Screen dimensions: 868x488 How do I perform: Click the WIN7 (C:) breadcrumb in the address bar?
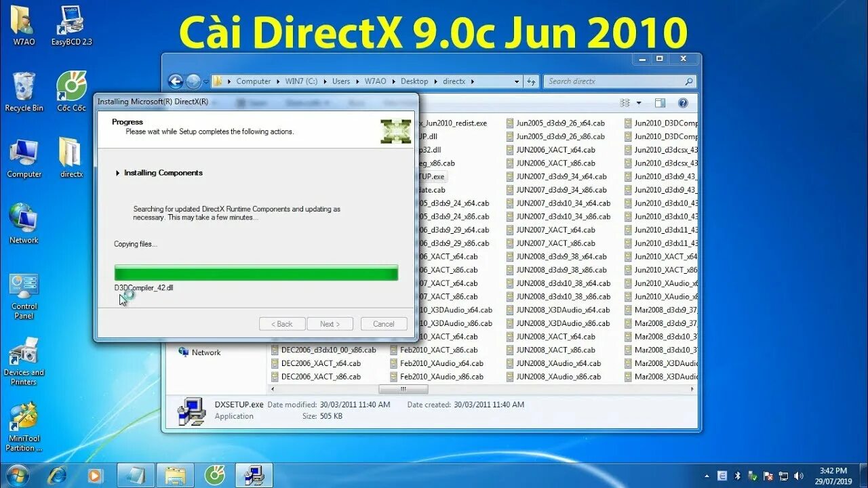301,81
